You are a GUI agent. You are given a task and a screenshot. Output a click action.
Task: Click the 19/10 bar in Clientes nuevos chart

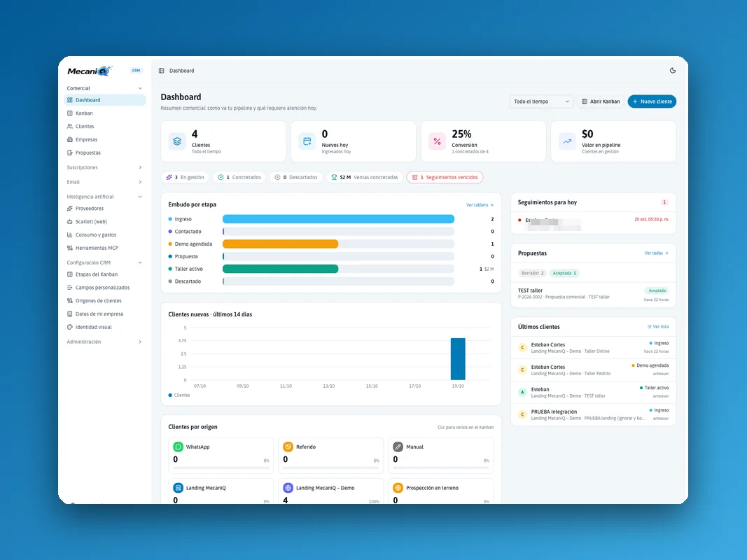tap(458, 358)
